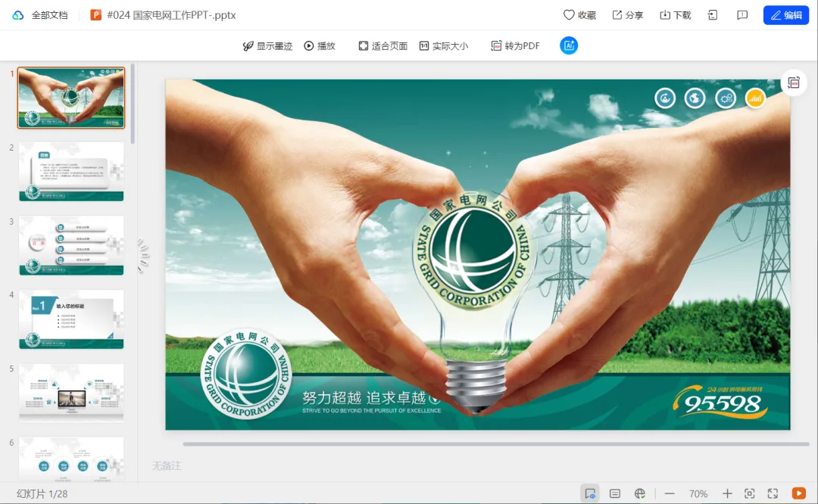
Task: Open the globe language icon in status bar
Action: 640,493
